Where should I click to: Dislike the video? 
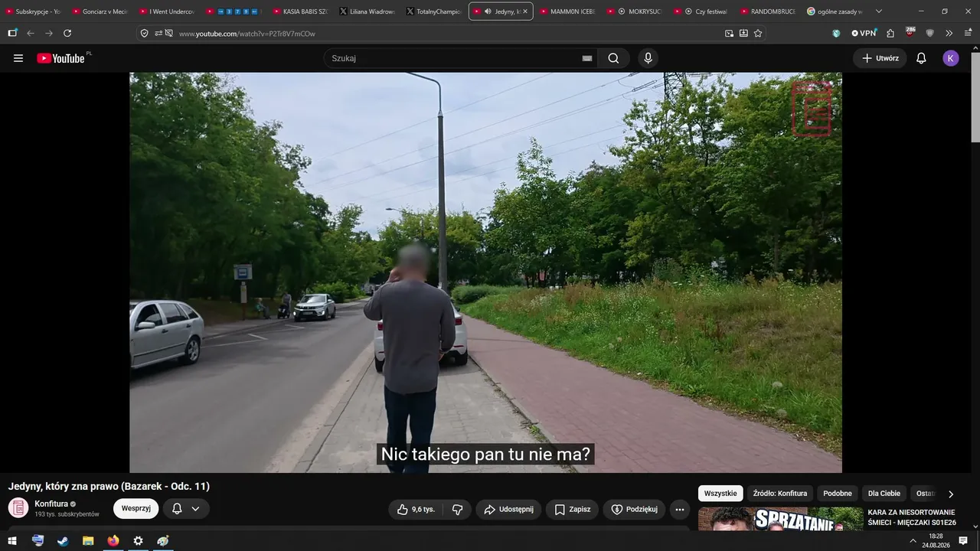click(x=457, y=509)
